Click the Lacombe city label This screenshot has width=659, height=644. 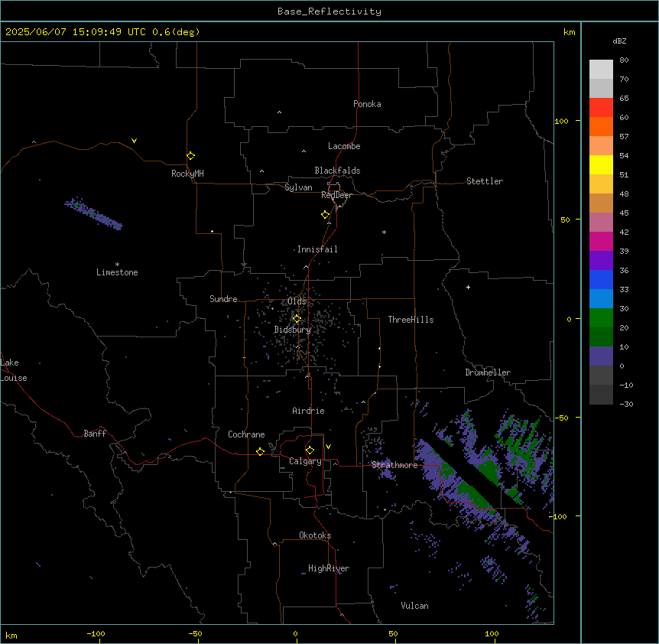tap(344, 146)
